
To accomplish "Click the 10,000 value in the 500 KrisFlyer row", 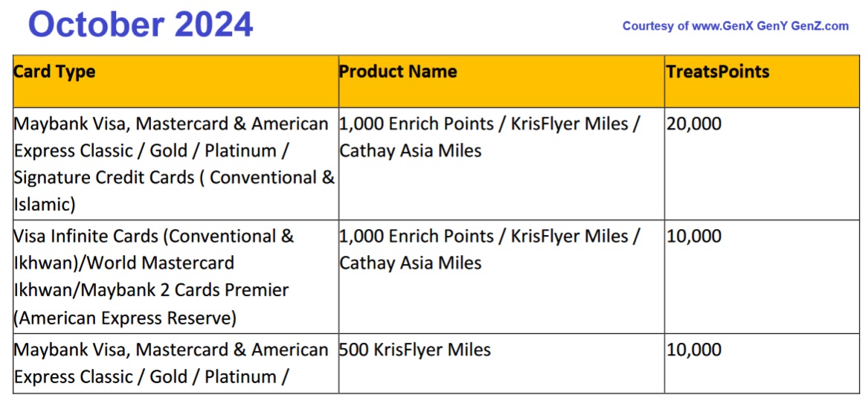I will [x=694, y=350].
